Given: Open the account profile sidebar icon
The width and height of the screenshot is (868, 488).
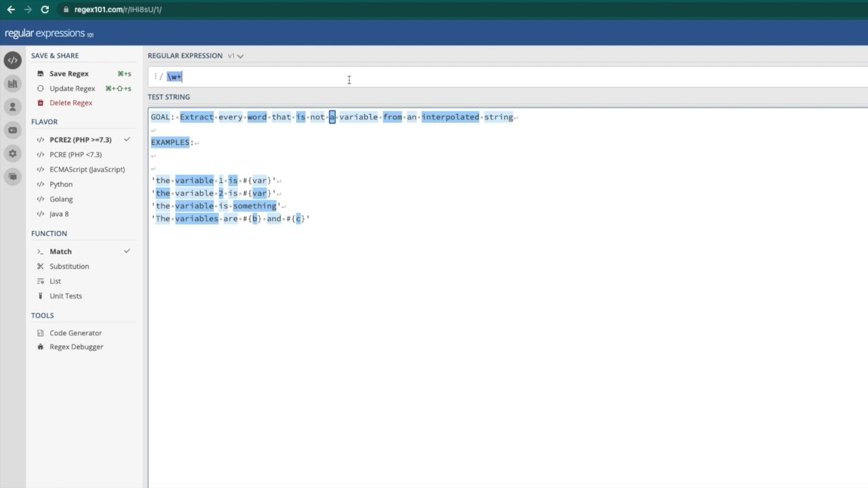Looking at the screenshot, I should [12, 107].
